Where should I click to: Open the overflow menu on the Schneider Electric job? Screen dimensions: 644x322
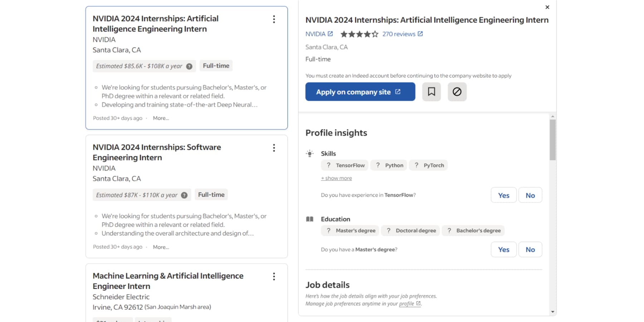click(x=274, y=276)
